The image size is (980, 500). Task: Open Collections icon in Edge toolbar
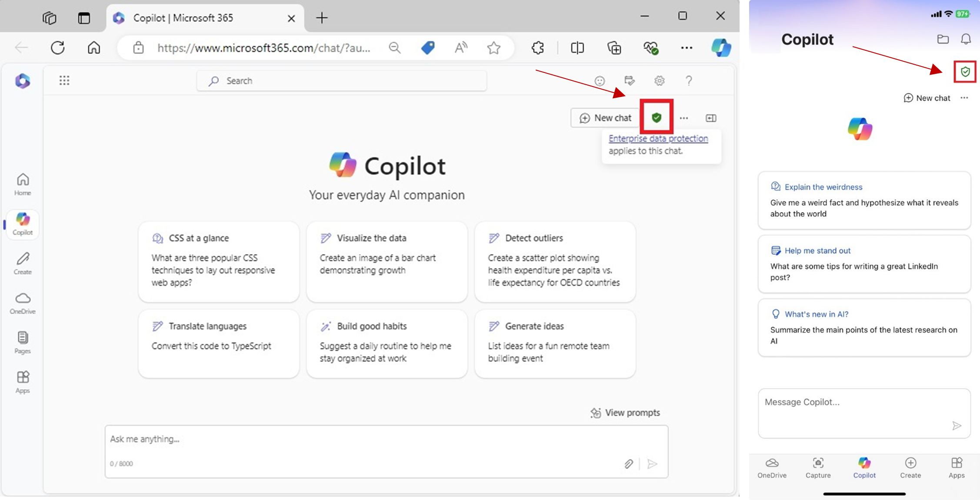tap(614, 47)
